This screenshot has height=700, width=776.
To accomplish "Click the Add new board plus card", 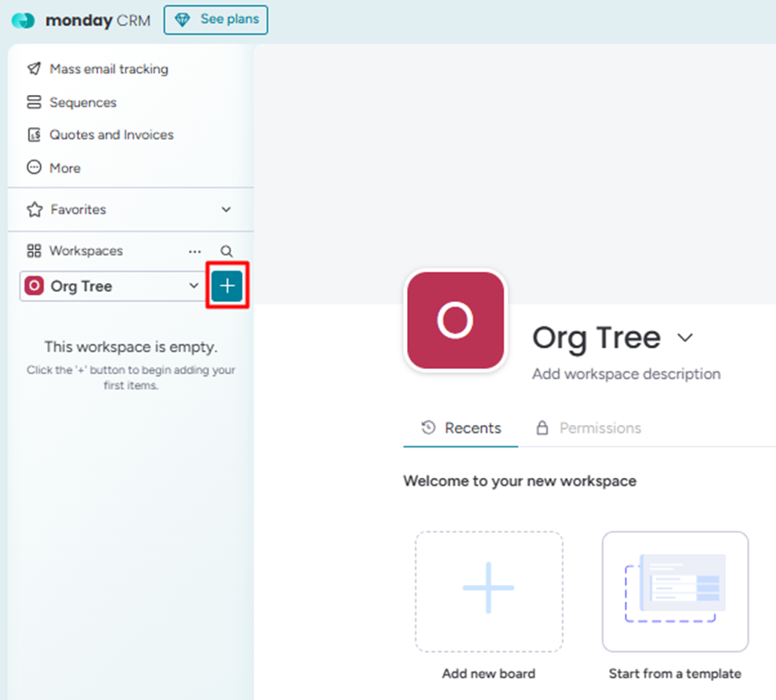I will (489, 592).
